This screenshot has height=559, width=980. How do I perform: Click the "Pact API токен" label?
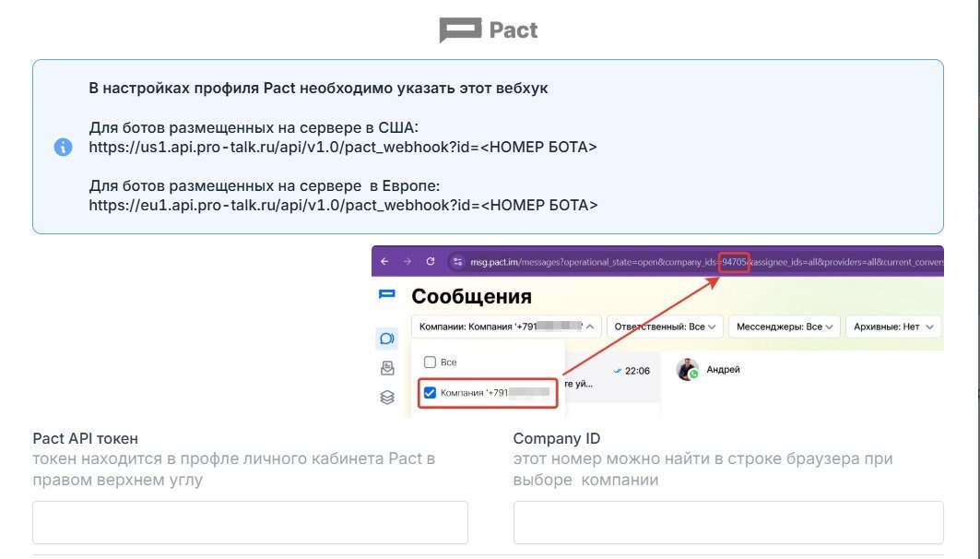[x=86, y=438]
